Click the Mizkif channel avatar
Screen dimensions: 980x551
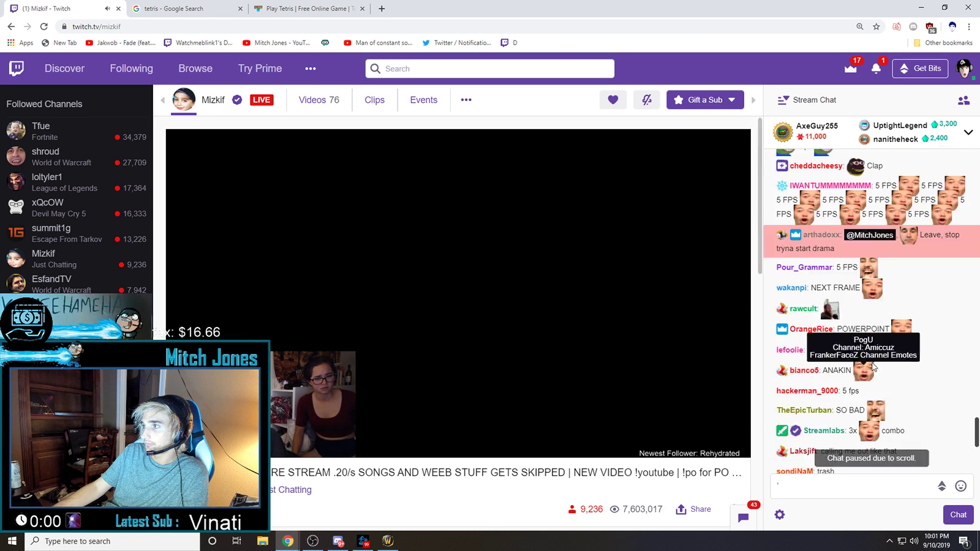183,99
